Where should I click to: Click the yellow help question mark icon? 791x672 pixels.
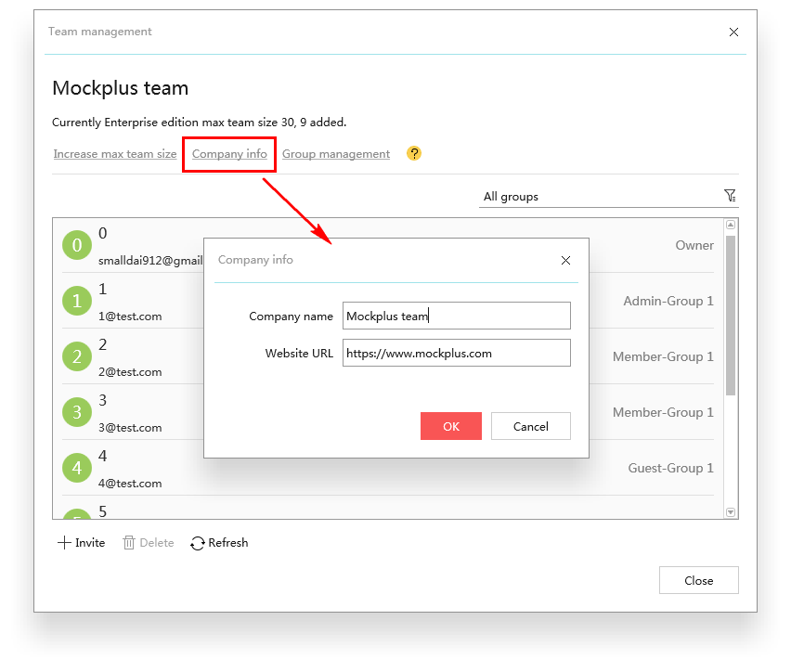click(x=414, y=153)
